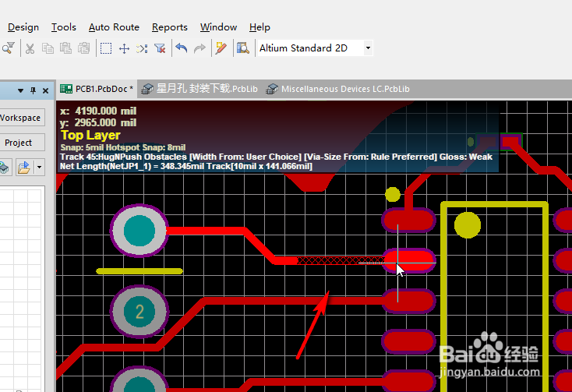Click the browse libraries magnifier icon
The width and height of the screenshot is (572, 392).
[242, 48]
